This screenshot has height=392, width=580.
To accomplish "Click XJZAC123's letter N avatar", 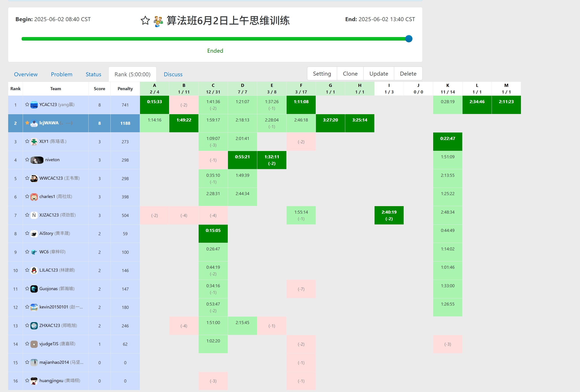I will pos(34,215).
